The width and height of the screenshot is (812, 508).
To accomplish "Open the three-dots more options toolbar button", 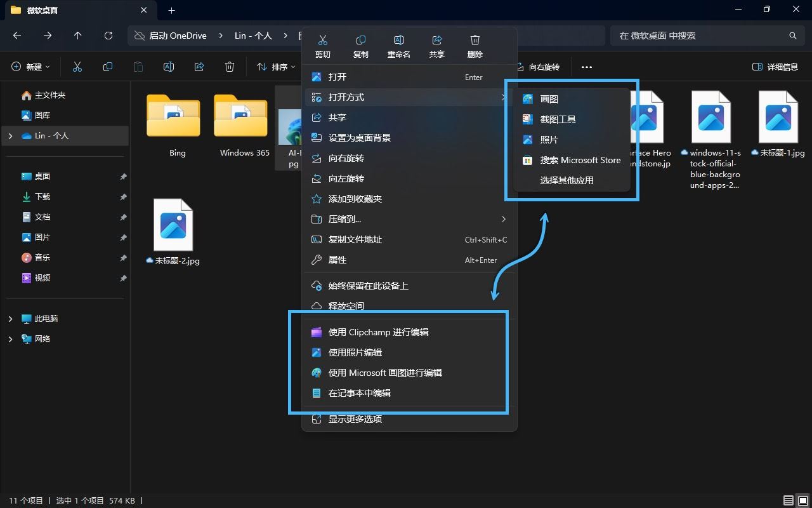I will coord(587,67).
